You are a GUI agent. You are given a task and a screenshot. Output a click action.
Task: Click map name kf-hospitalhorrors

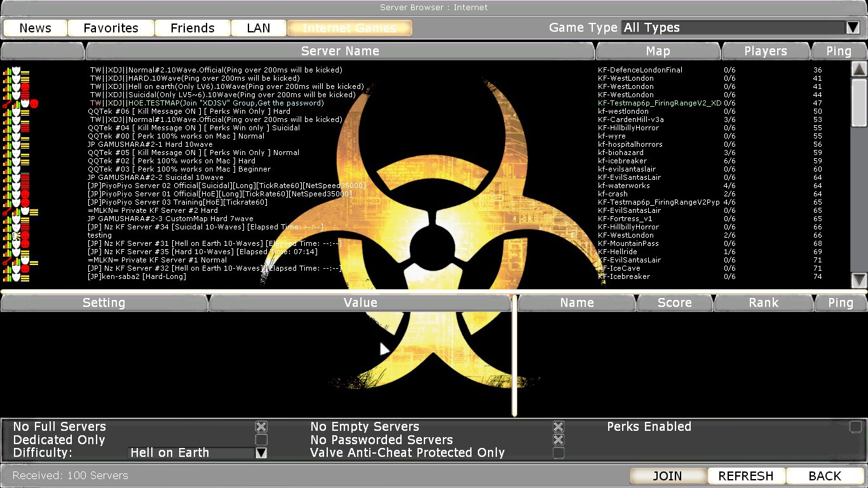point(630,145)
